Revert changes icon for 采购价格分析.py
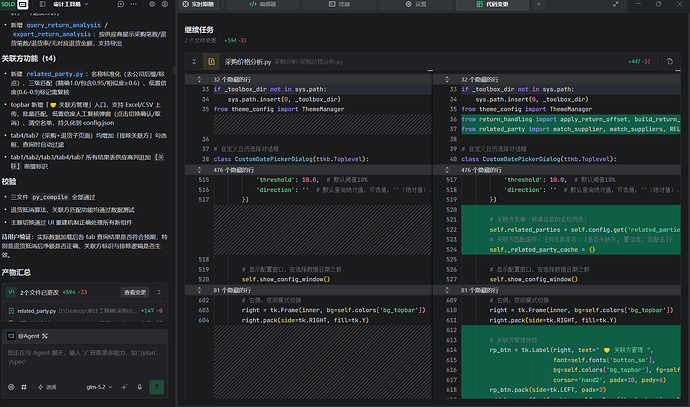The width and height of the screenshot is (690, 407). pyautogui.click(x=670, y=62)
